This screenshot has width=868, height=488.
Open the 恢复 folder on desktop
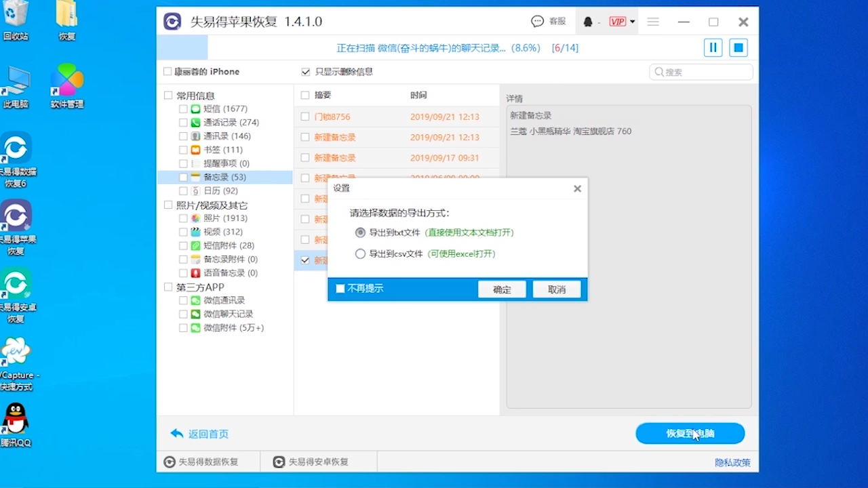tap(66, 20)
